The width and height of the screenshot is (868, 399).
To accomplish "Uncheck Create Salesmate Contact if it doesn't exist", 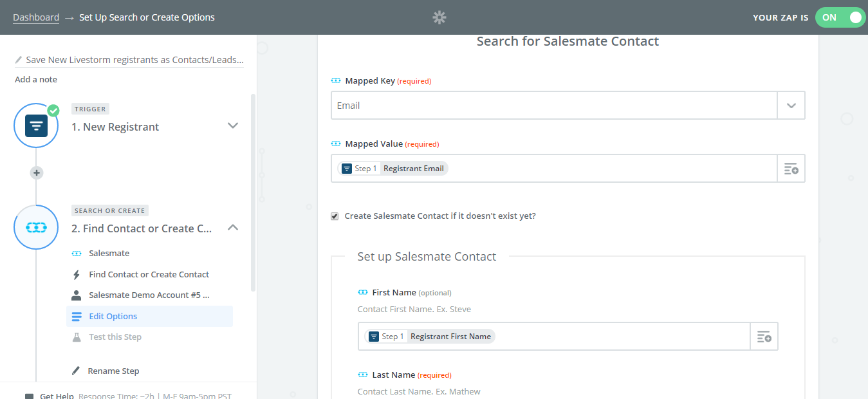I will pos(335,216).
